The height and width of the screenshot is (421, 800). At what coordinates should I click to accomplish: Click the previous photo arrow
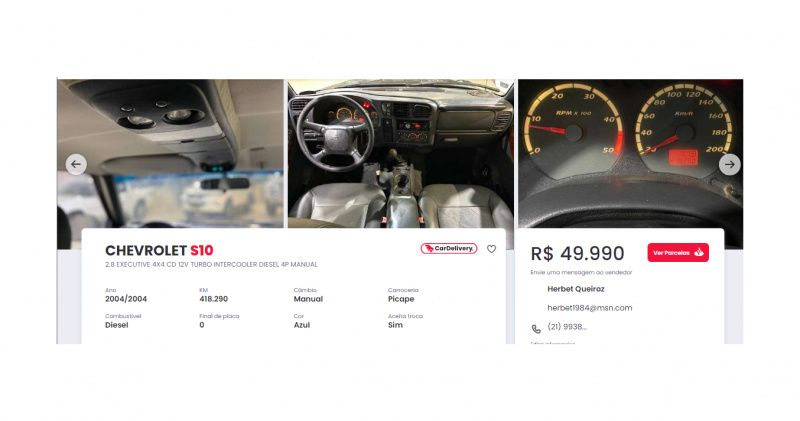76,164
